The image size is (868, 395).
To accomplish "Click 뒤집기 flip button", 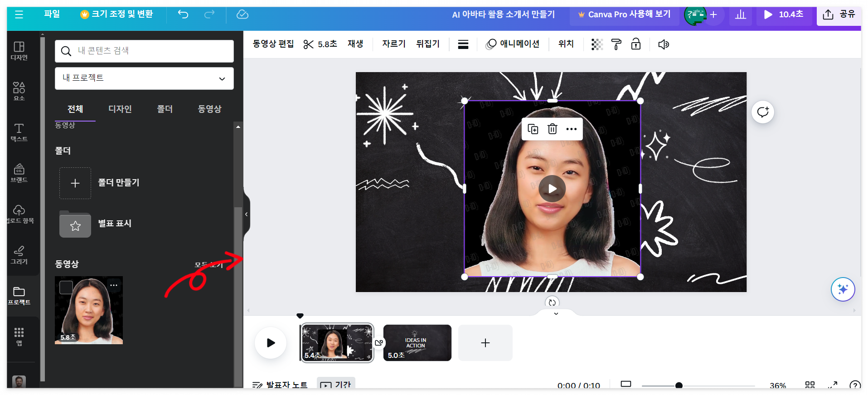I will [428, 44].
